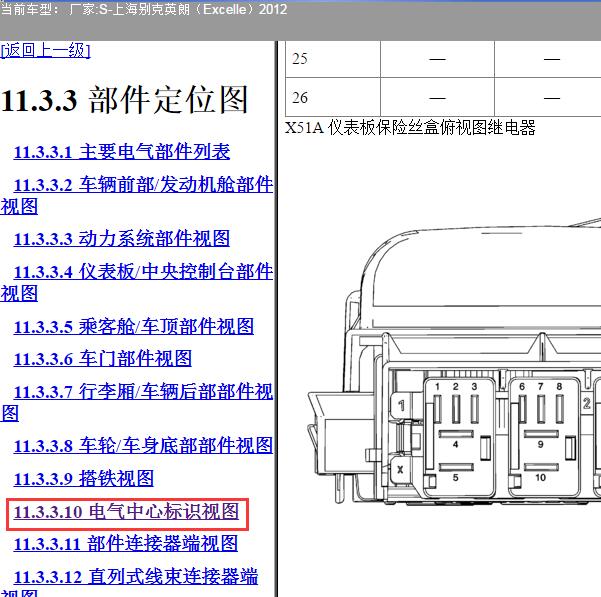Open 11.3.3.4 仪表板/中央控制台部件视图 link
The image size is (601, 597).
point(136,282)
